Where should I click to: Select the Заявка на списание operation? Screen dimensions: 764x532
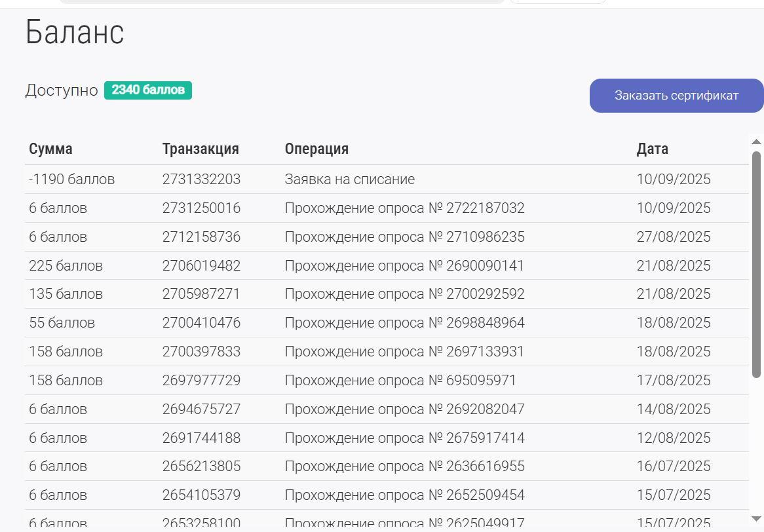point(349,180)
